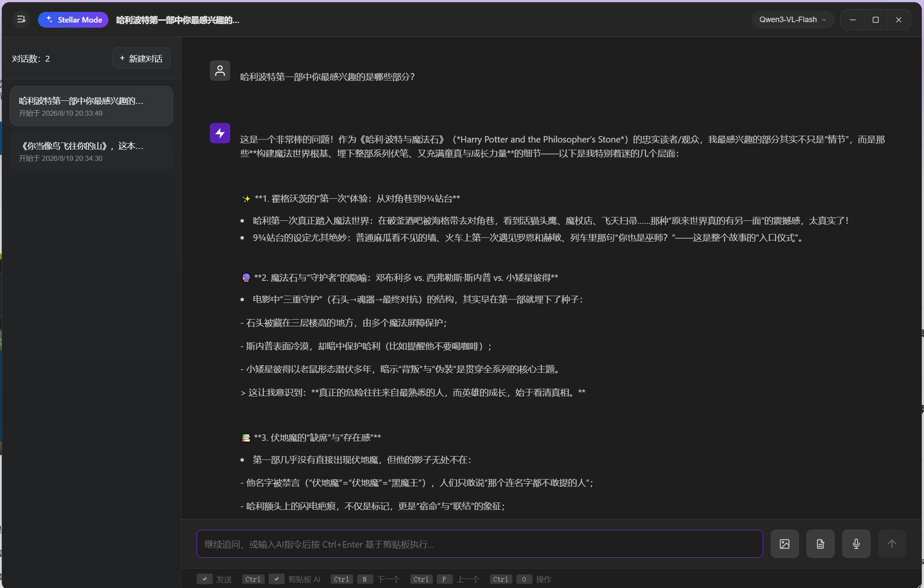Click the heading 1. 霍格沃茨的"第一次"体验
The width and height of the screenshot is (924, 588).
pyautogui.click(x=358, y=198)
